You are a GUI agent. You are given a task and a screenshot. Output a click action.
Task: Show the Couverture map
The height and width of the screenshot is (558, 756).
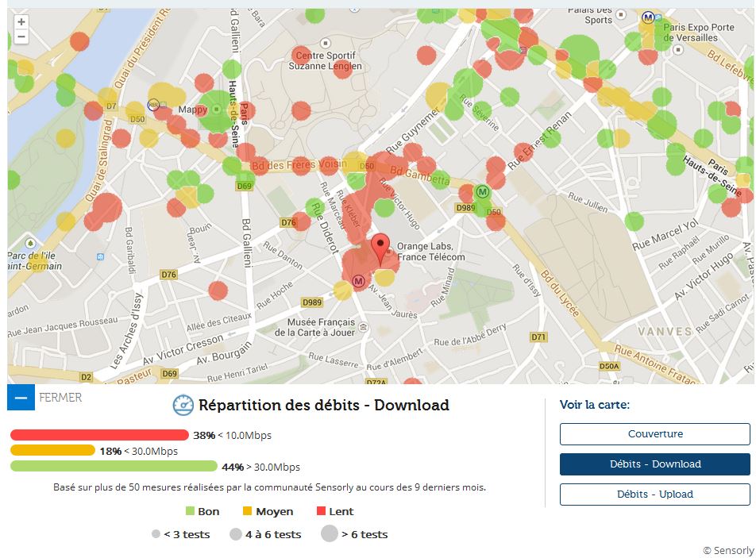click(x=654, y=434)
